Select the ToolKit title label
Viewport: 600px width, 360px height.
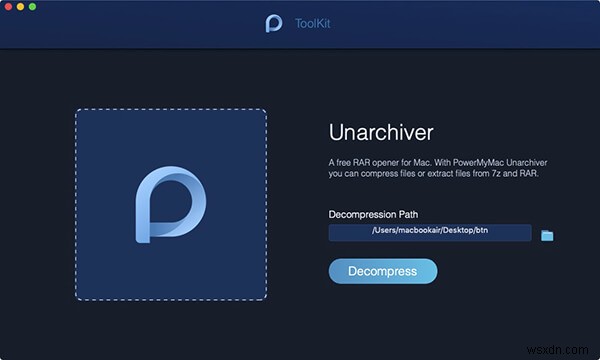pos(312,23)
